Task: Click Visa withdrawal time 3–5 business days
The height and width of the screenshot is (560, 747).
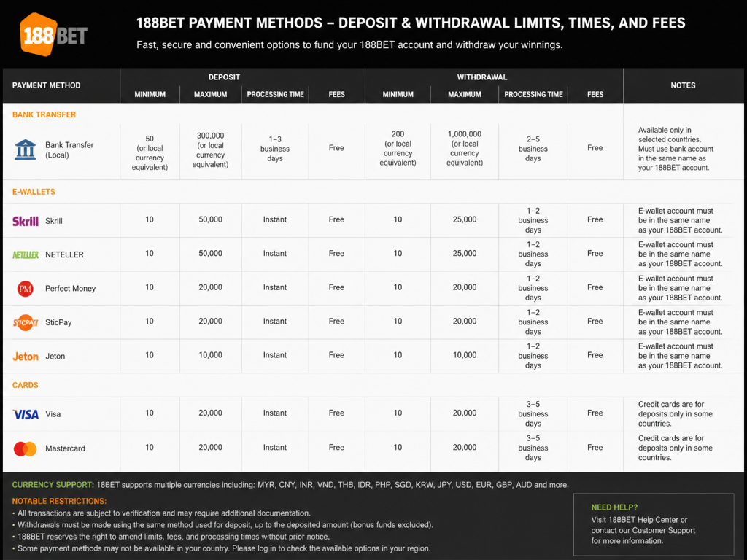Action: (533, 414)
